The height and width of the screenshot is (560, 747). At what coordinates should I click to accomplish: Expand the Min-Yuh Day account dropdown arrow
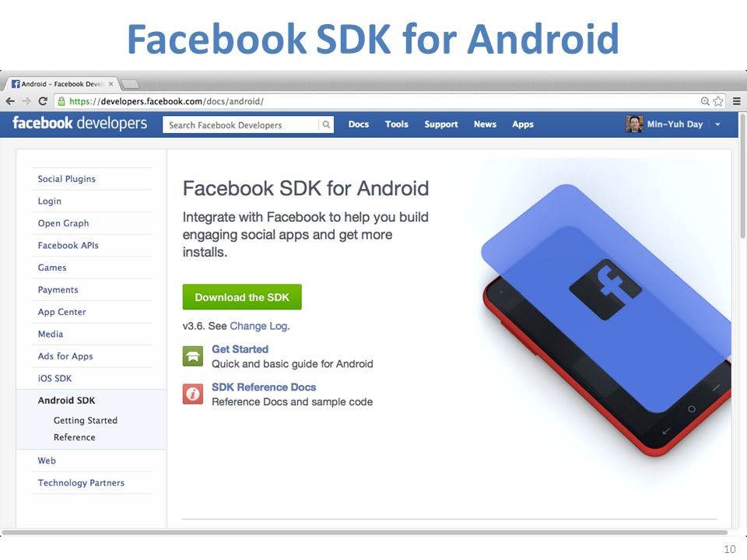tap(717, 124)
